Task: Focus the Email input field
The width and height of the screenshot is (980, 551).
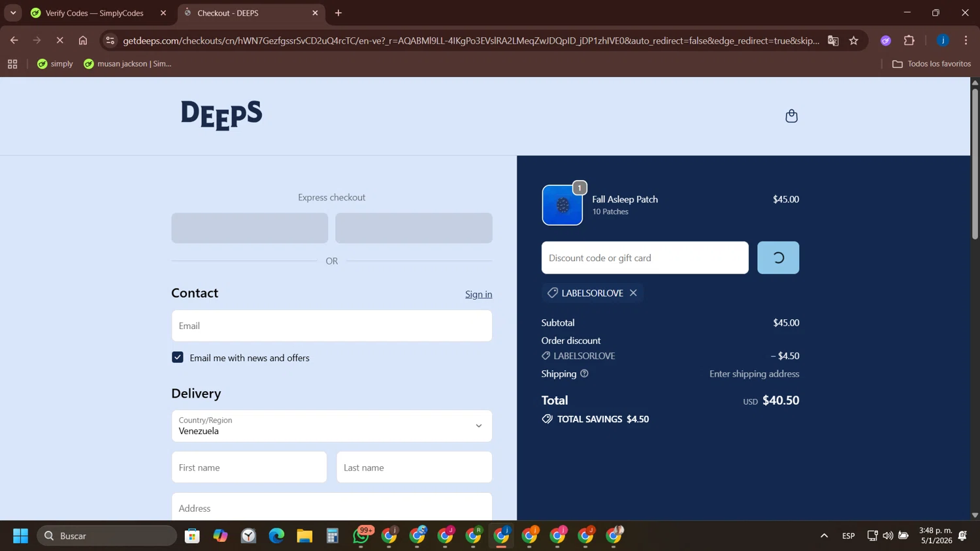Action: [332, 326]
